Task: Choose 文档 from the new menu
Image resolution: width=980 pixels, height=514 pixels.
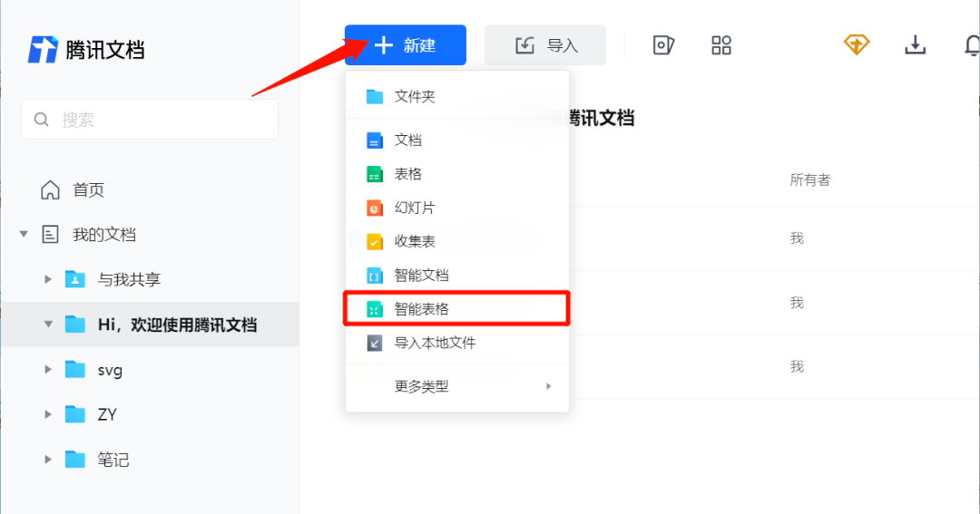Action: click(x=456, y=140)
